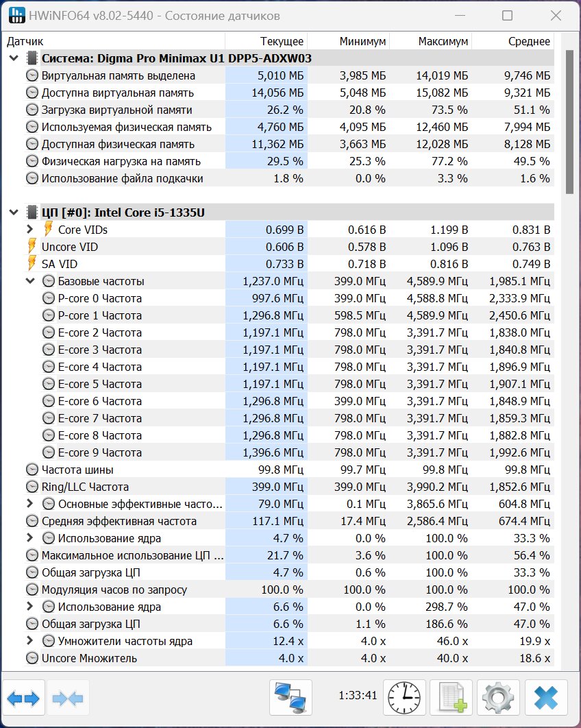Click the average value 1,852.6 МГц

tap(520, 487)
